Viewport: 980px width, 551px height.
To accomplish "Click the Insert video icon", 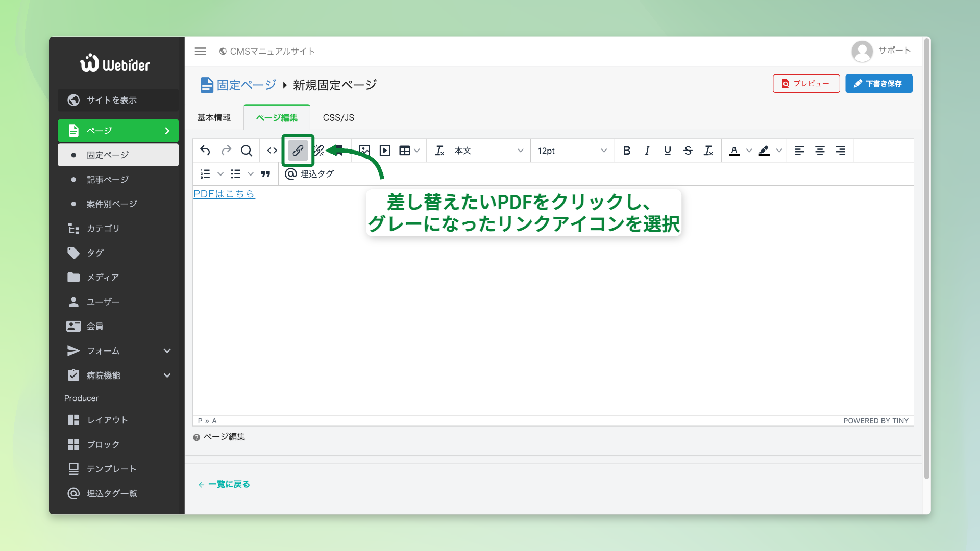I will point(385,151).
